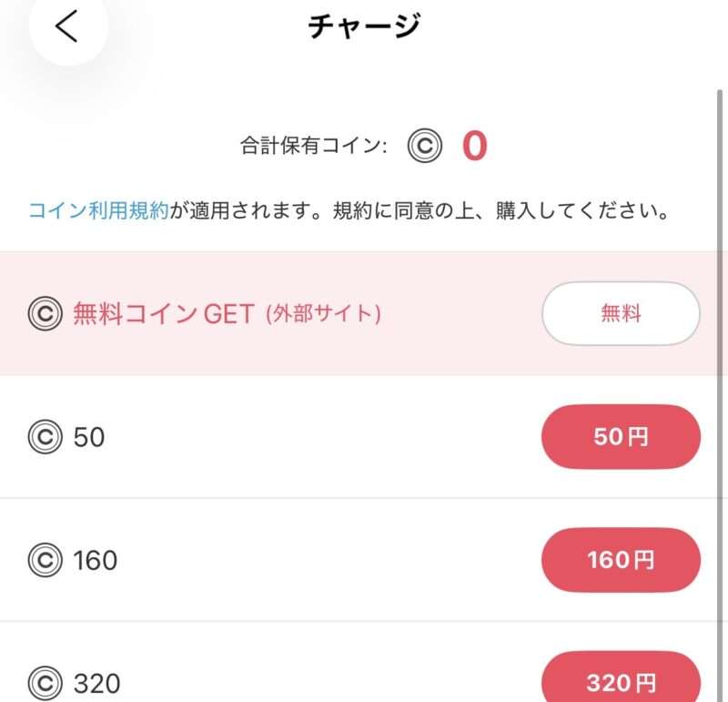This screenshot has width=728, height=702.
Task: Tap the 合計保有コイン balance label
Action: (313, 146)
